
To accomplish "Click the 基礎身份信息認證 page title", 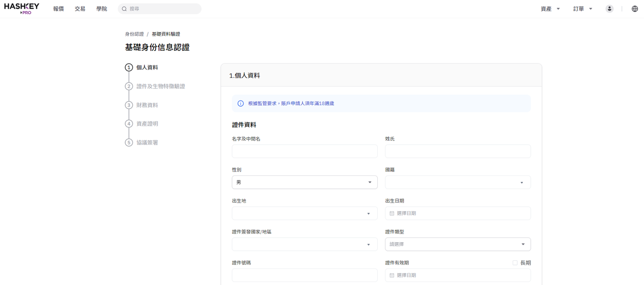I will [x=157, y=47].
